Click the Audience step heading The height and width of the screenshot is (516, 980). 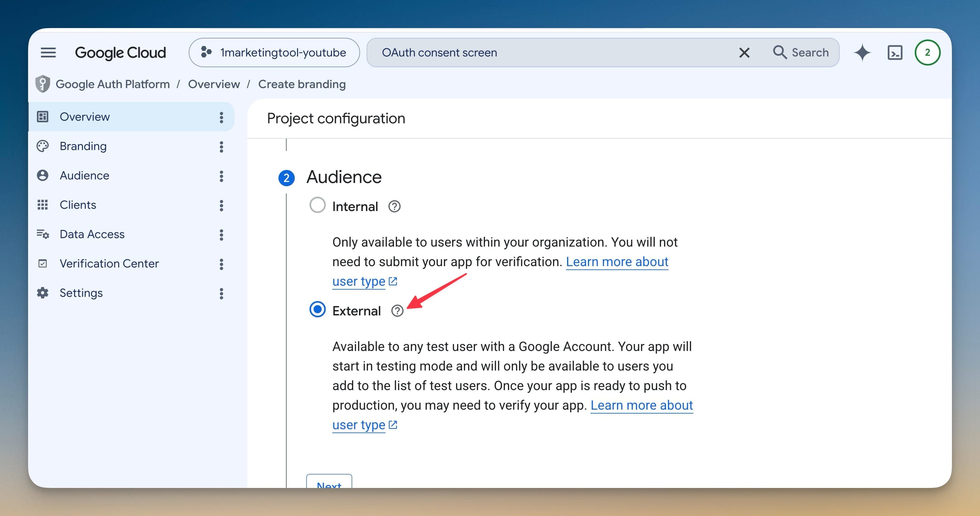coord(344,177)
